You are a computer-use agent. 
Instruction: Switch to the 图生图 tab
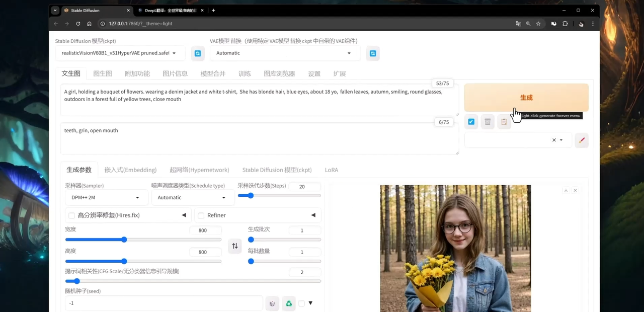point(103,73)
